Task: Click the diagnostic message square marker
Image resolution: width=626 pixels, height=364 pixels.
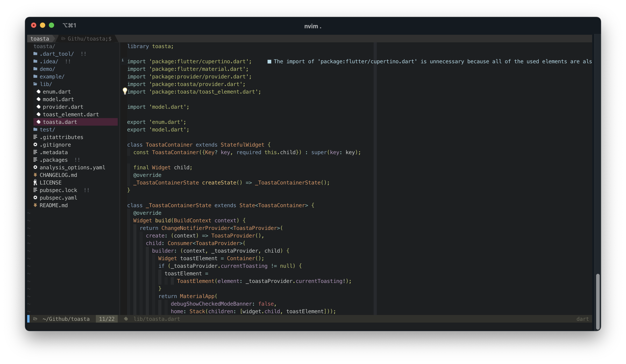Action: pos(269,61)
